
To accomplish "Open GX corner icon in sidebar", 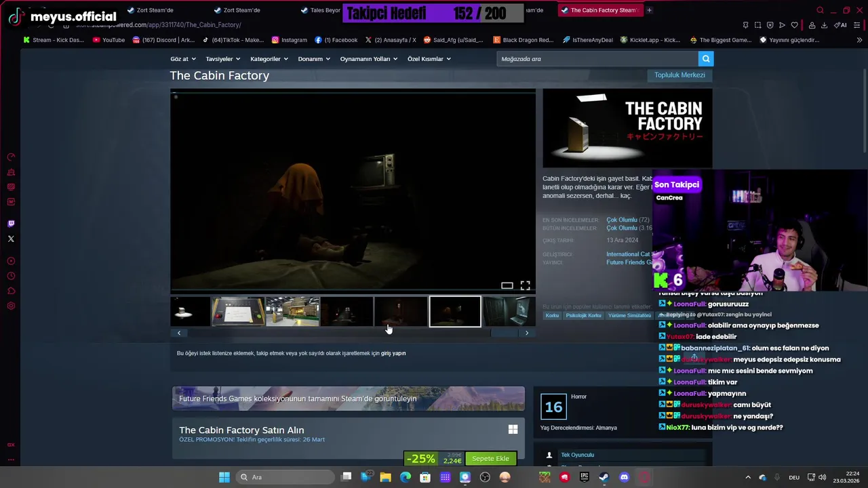I will 11,445.
